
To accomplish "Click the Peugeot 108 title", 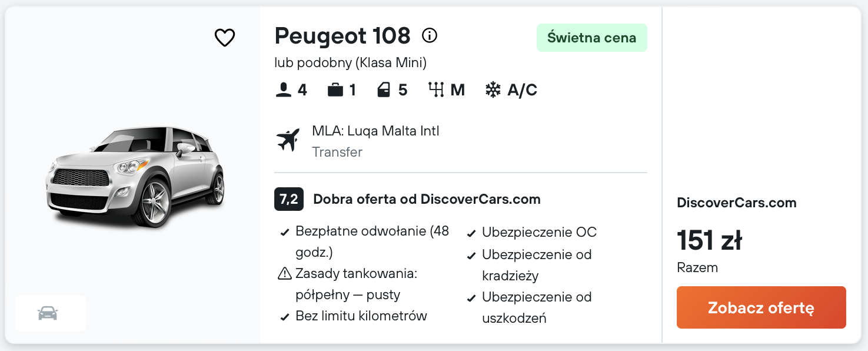I will pos(342,36).
